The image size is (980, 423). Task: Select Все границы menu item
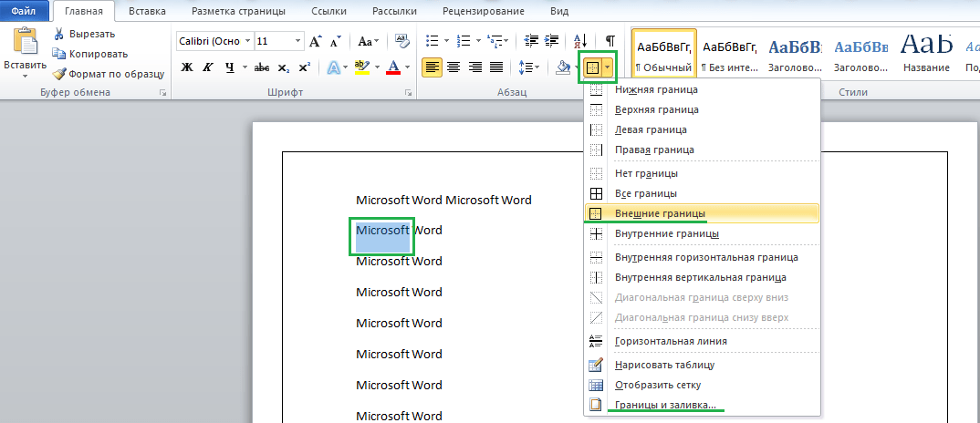point(702,193)
